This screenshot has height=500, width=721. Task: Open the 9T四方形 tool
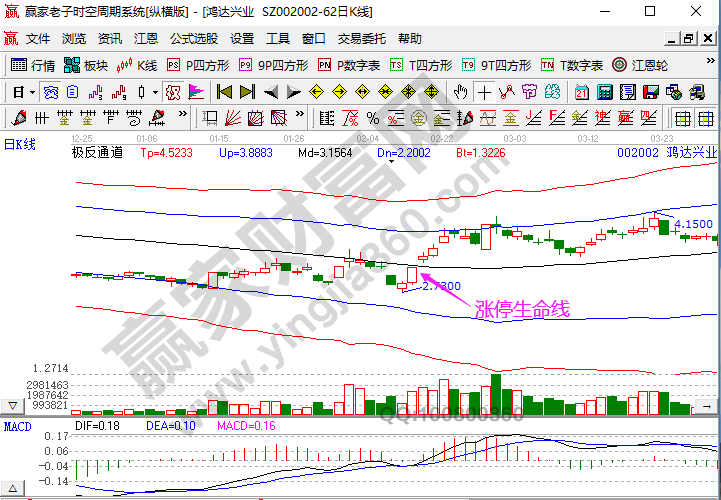click(x=496, y=65)
